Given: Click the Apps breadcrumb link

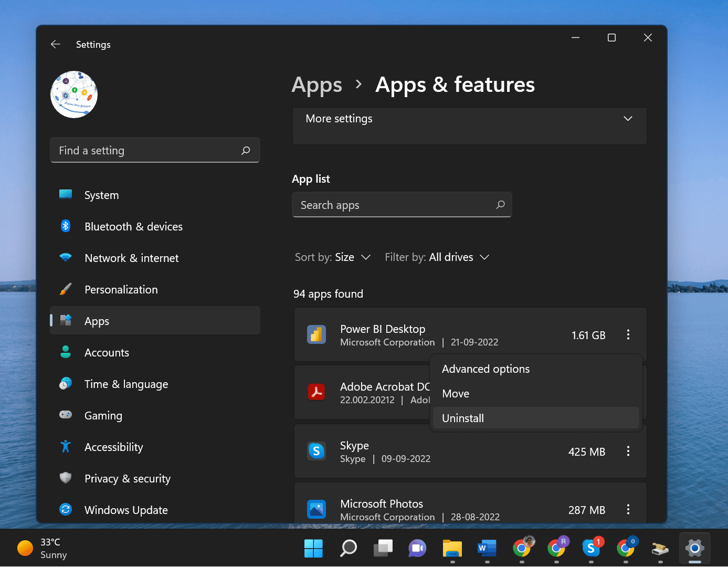Looking at the screenshot, I should pos(316,85).
